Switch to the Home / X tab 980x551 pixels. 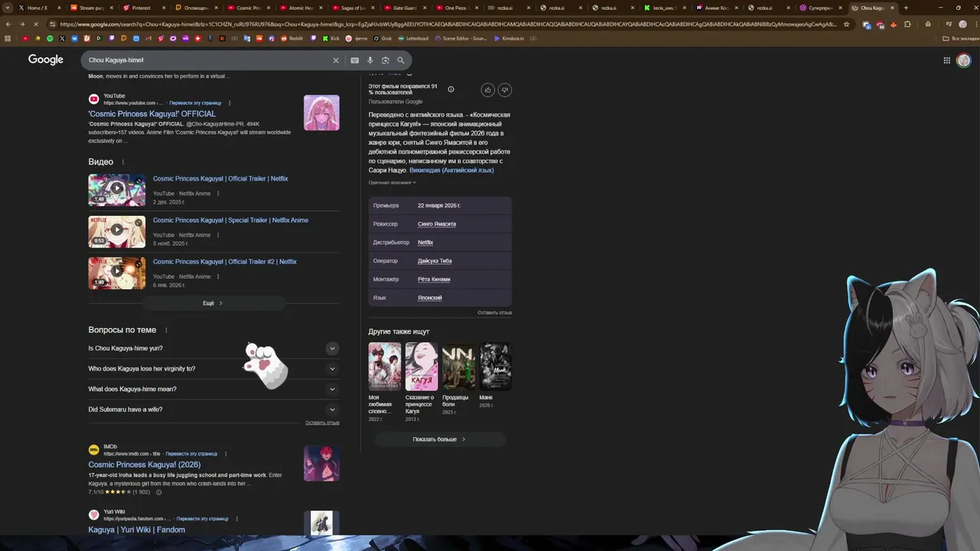click(38, 8)
